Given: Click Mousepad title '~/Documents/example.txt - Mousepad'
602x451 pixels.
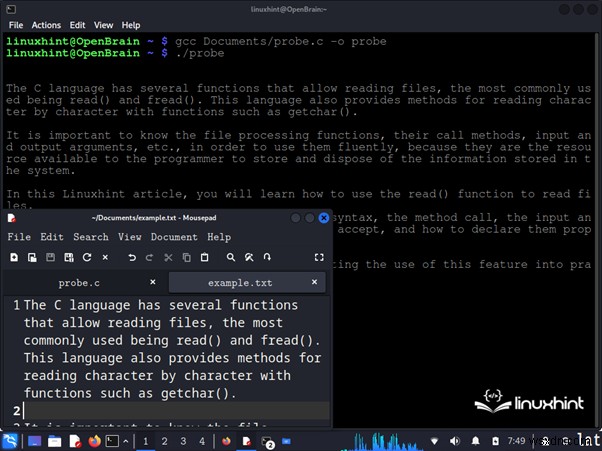Looking at the screenshot, I should [154, 218].
